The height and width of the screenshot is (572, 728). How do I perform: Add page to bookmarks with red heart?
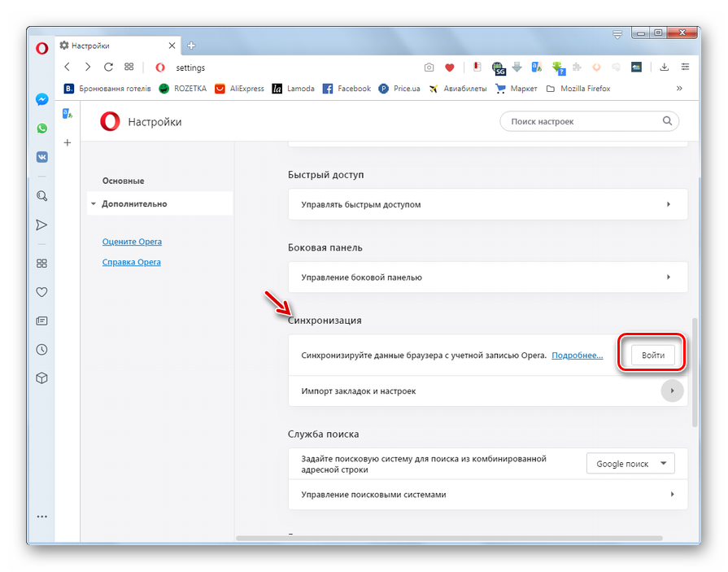tap(450, 68)
